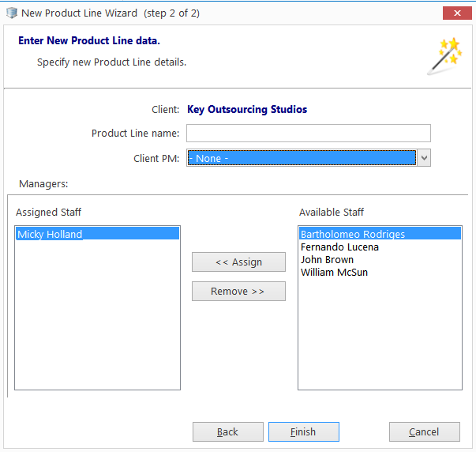Pick William McSun from Available Staff
The width and height of the screenshot is (476, 452).
pyautogui.click(x=334, y=272)
